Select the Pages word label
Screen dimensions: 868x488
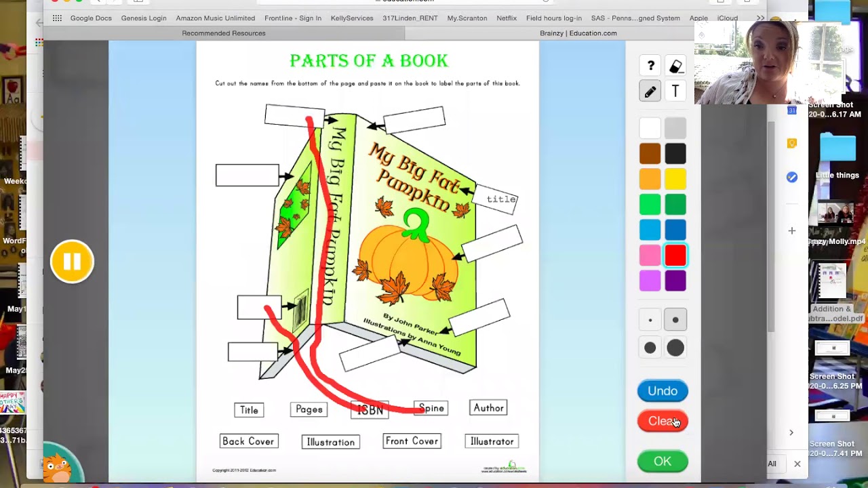point(309,409)
